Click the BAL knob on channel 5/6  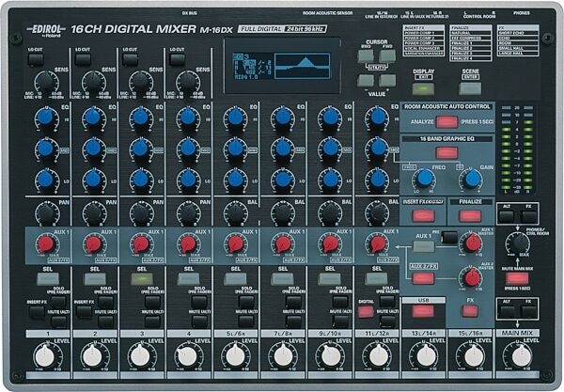(x=235, y=213)
